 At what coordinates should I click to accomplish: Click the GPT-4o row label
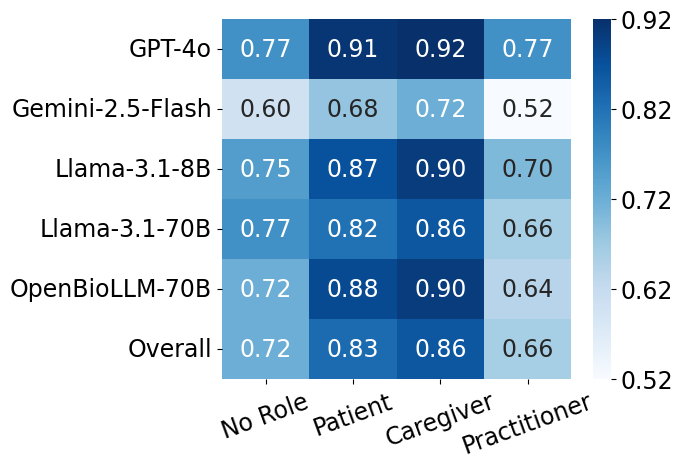(x=169, y=48)
